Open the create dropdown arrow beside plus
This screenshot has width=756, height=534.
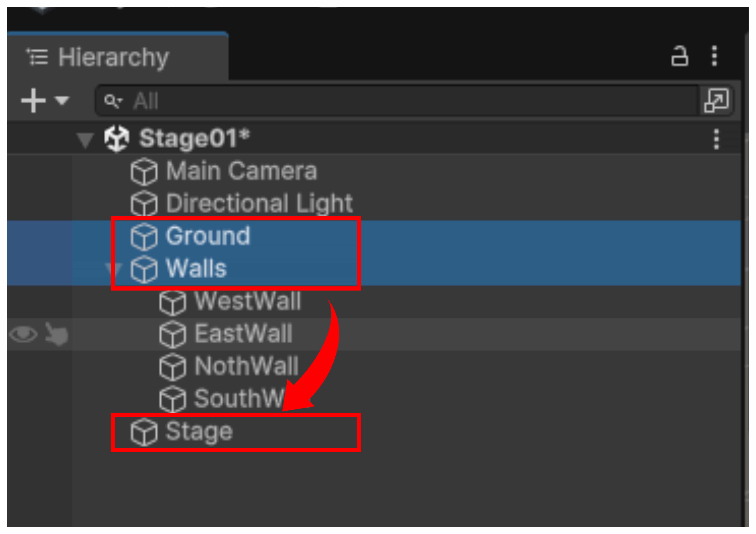62,100
